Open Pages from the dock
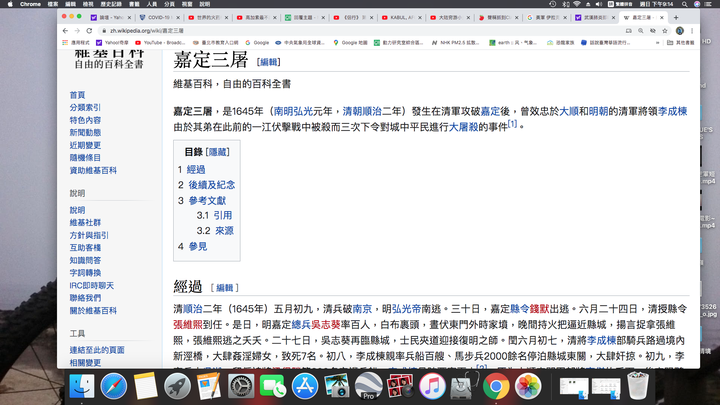This screenshot has width=720, height=405. click(209, 386)
